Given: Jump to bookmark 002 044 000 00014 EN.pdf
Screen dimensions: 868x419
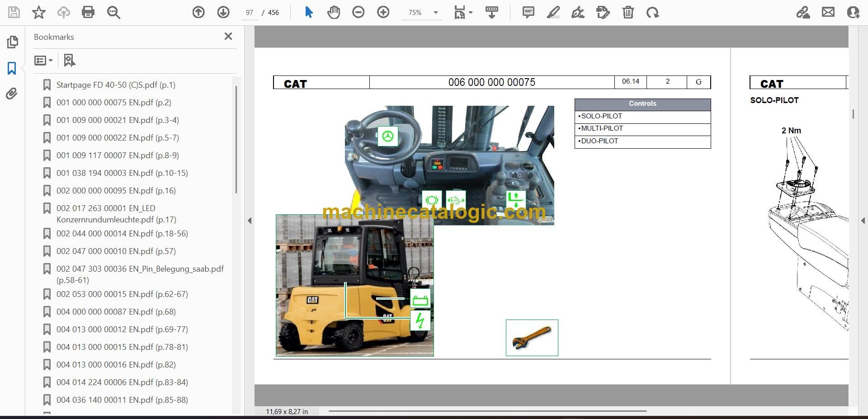Looking at the screenshot, I should (x=122, y=234).
